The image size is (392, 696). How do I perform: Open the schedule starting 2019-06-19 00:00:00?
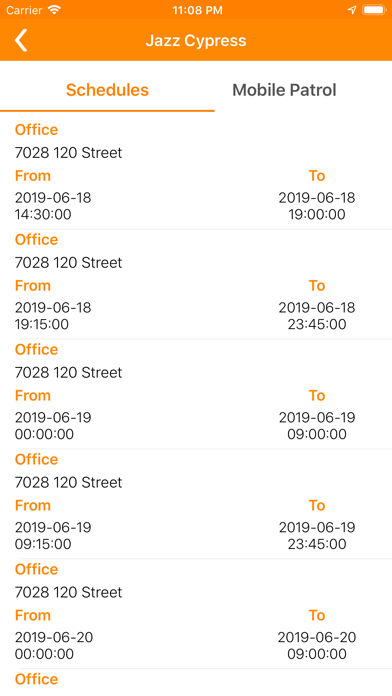tap(196, 394)
